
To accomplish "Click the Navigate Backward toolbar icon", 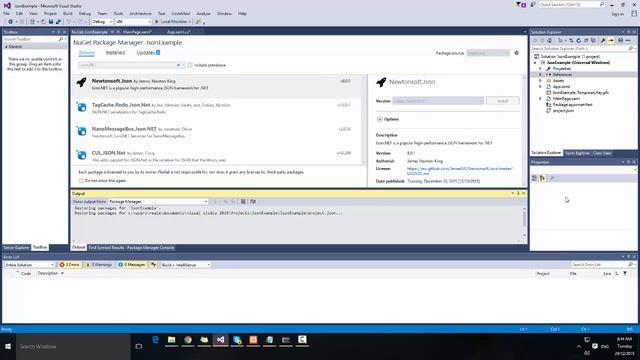I will [11, 22].
